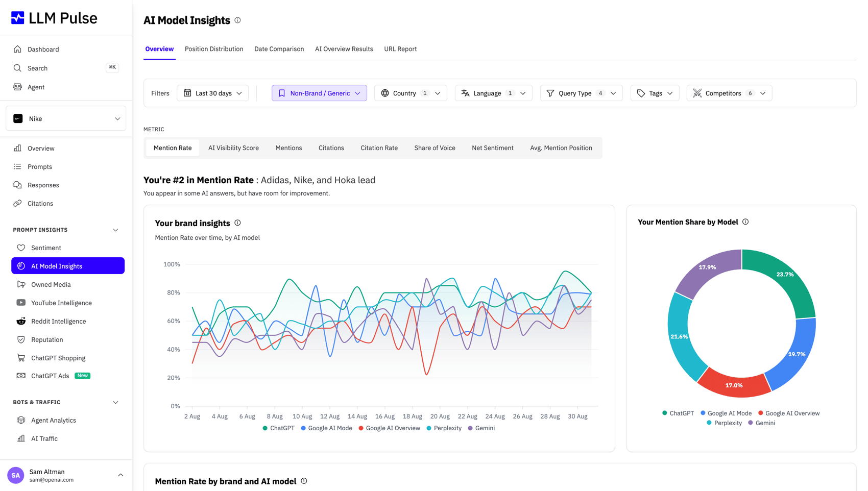Image resolution: width=868 pixels, height=491 pixels.
Task: Select the Citations metric
Action: tap(331, 148)
